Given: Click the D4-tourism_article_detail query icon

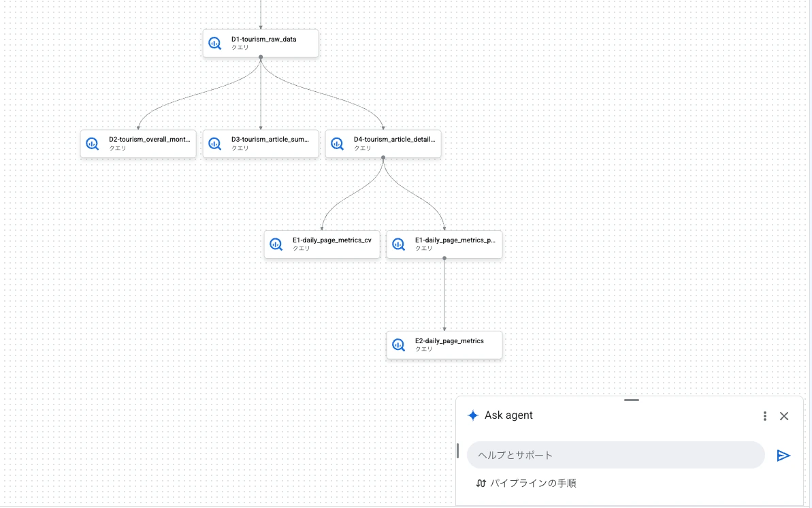Looking at the screenshot, I should tap(337, 144).
